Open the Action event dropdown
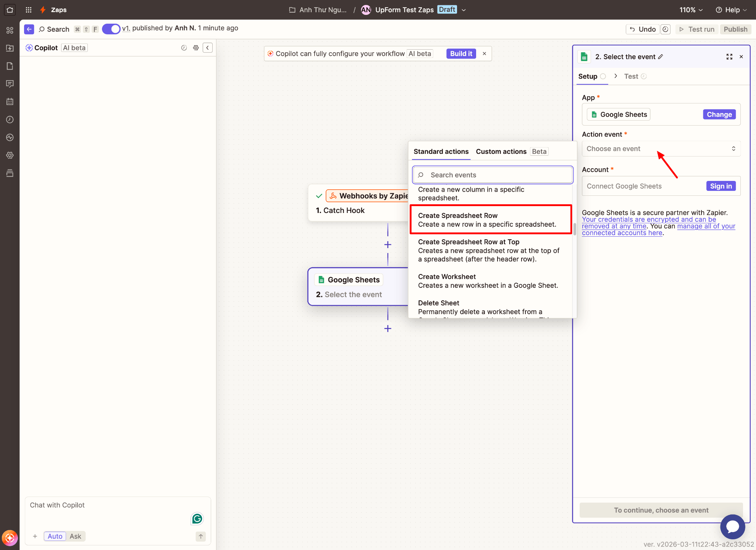 (x=661, y=149)
